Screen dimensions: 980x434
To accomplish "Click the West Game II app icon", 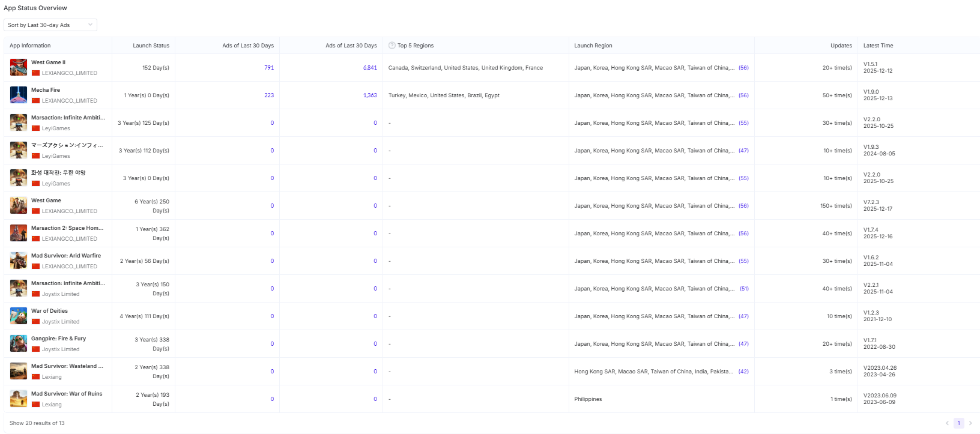I will click(x=19, y=67).
